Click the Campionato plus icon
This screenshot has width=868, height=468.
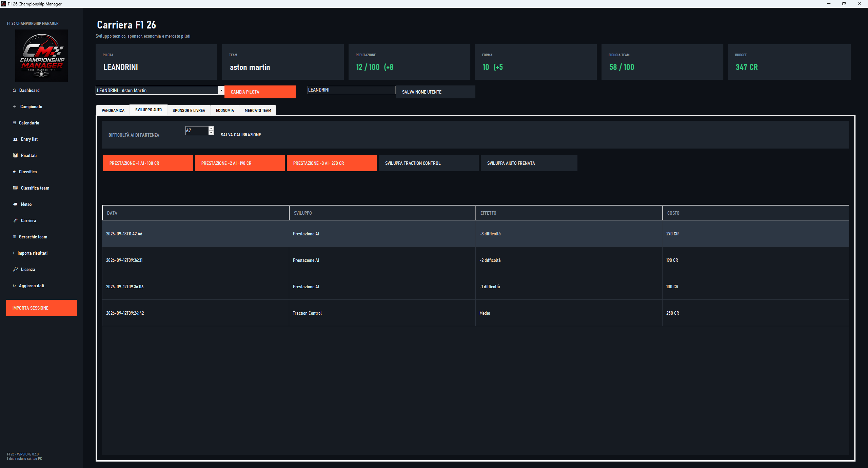point(15,106)
